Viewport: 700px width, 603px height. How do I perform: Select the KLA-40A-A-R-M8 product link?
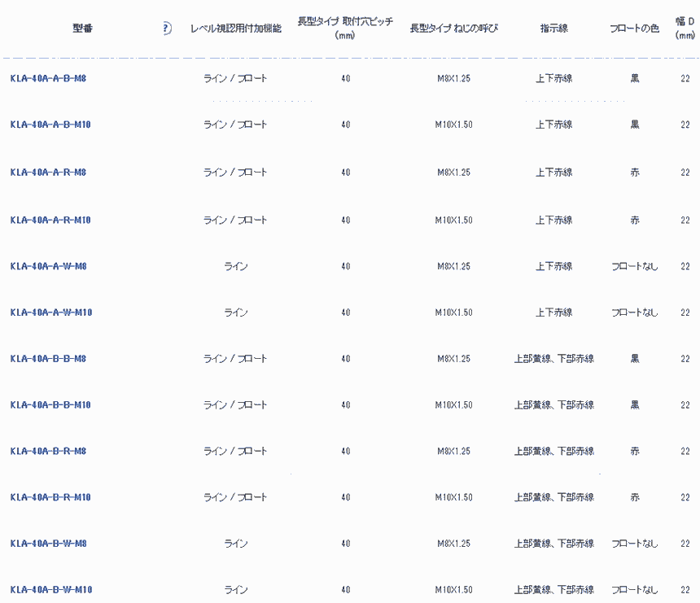point(48,173)
